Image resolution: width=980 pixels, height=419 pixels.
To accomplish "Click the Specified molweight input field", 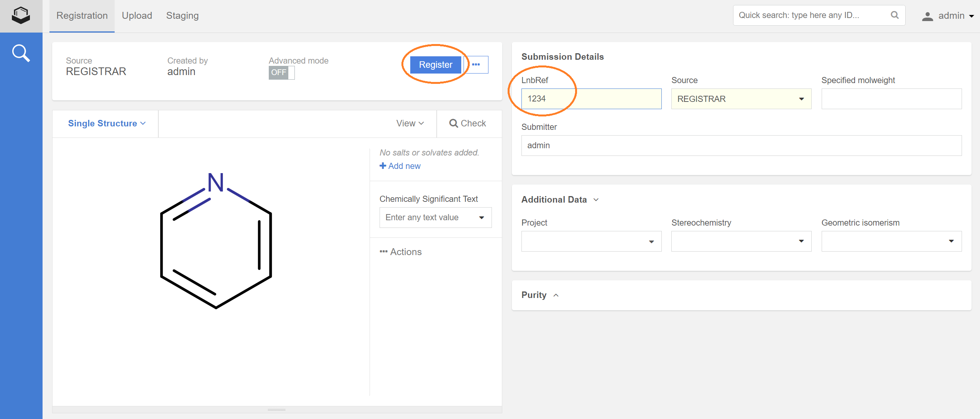I will click(891, 99).
